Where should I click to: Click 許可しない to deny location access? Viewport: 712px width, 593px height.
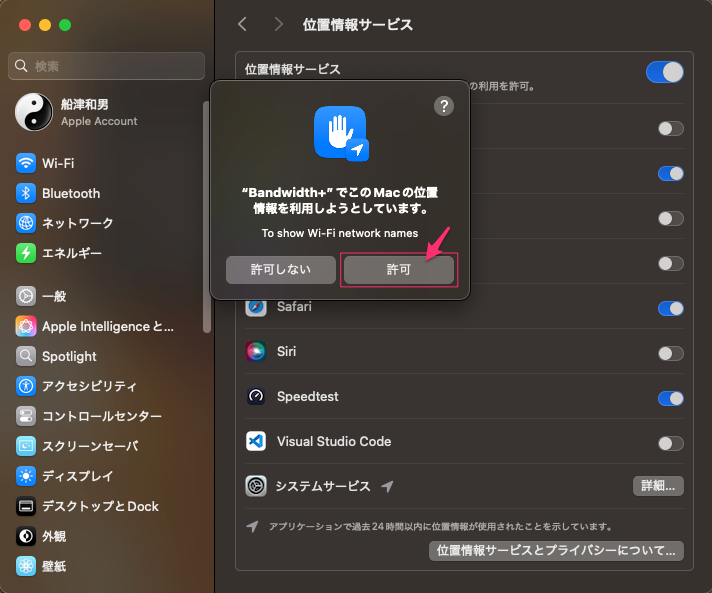pyautogui.click(x=281, y=270)
